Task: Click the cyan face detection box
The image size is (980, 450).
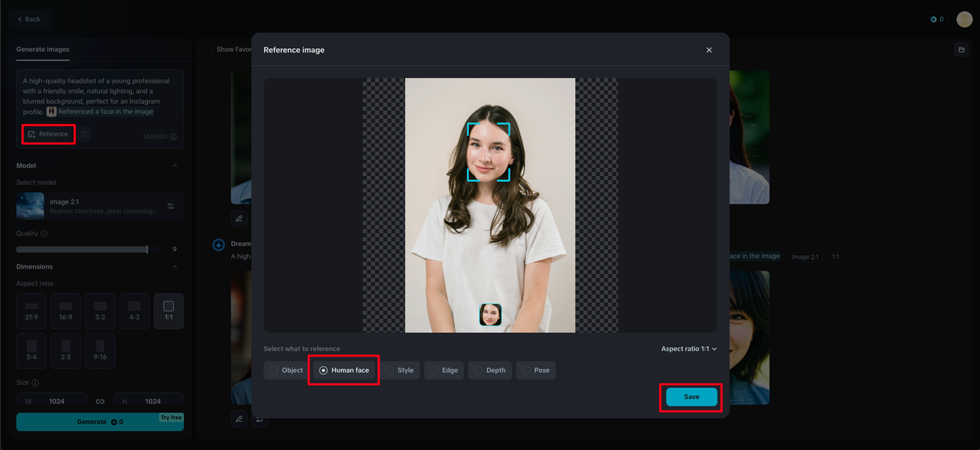Action: (488, 152)
